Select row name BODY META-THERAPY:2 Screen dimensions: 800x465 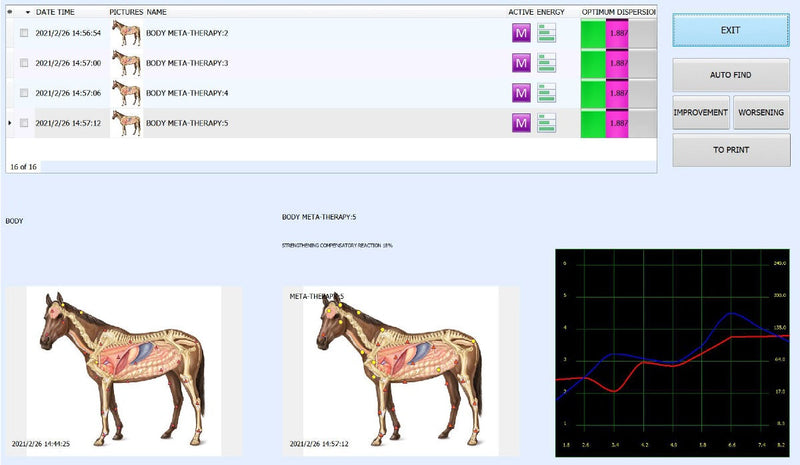[x=187, y=33]
